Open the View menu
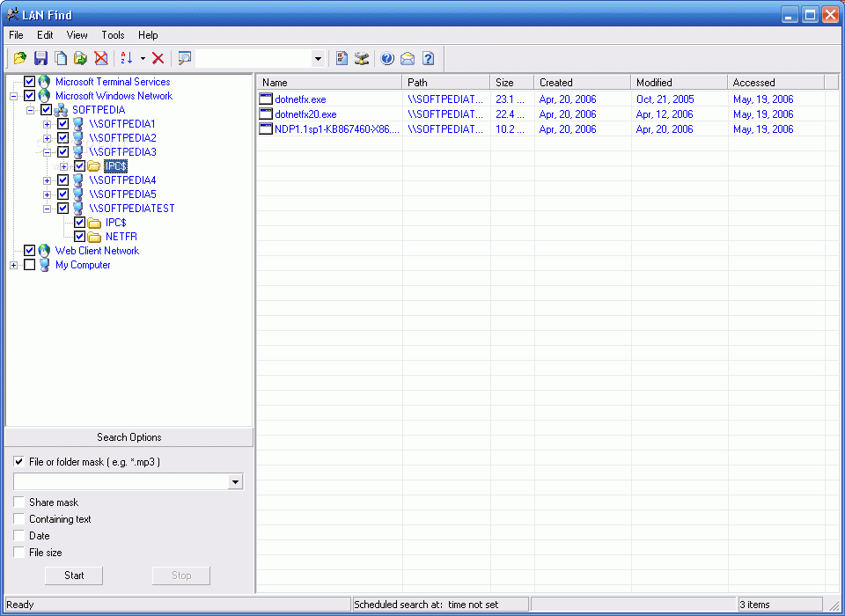The width and height of the screenshot is (845, 616). [x=77, y=35]
